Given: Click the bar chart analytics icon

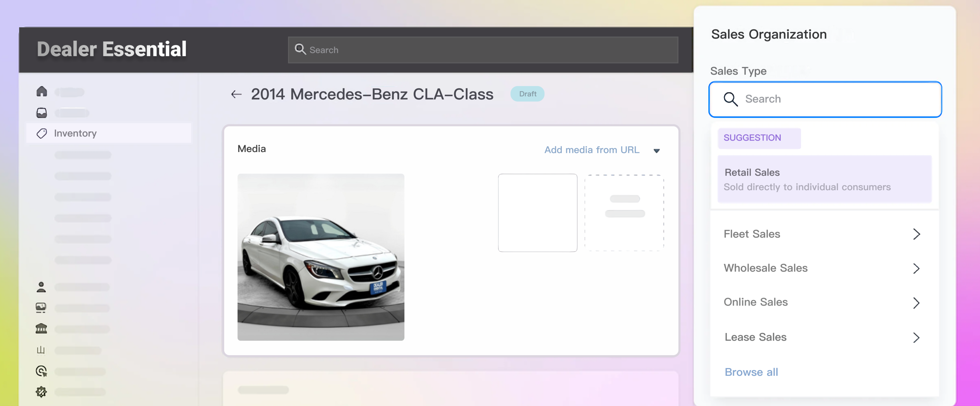Looking at the screenshot, I should 41,350.
